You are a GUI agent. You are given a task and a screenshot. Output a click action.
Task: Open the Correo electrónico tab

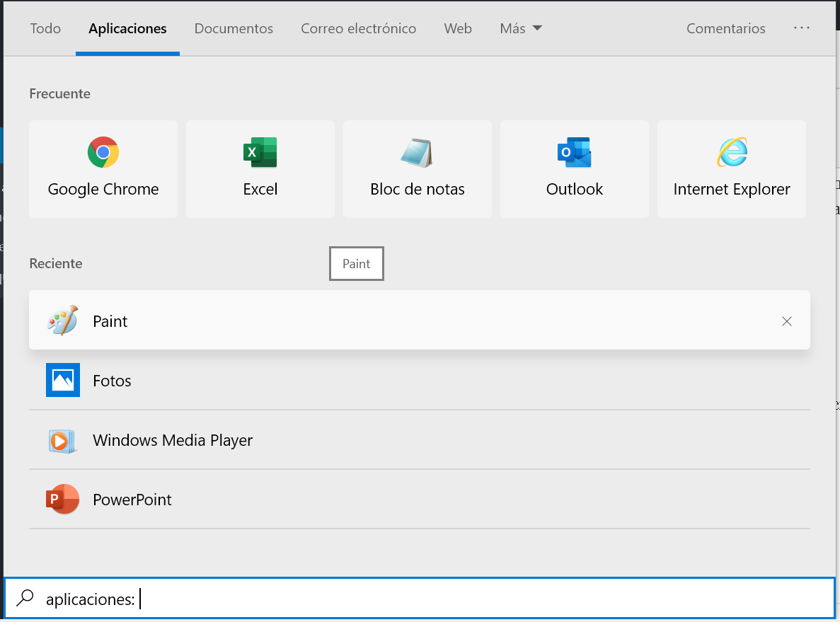[x=358, y=28]
